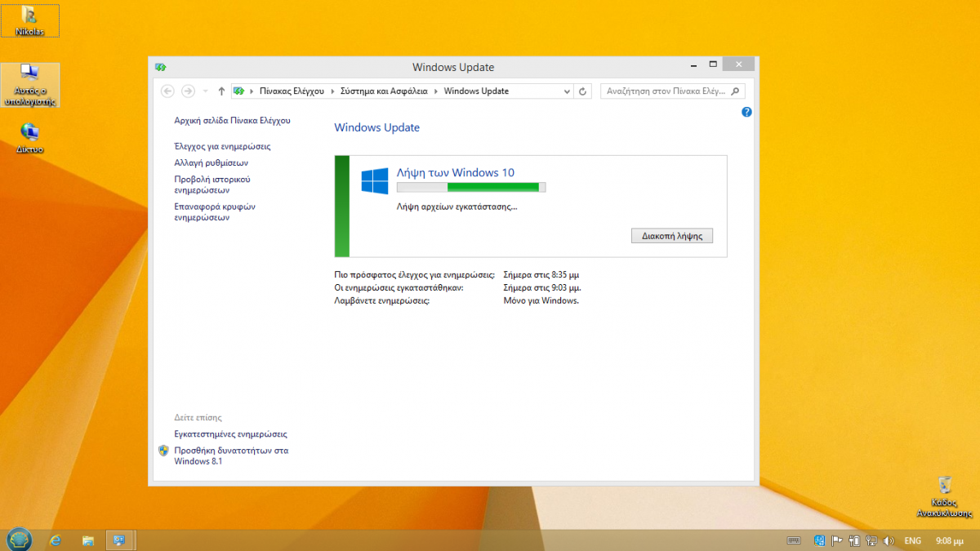Screen dimensions: 980x551
Task: Click the network tray icon
Action: point(870,540)
